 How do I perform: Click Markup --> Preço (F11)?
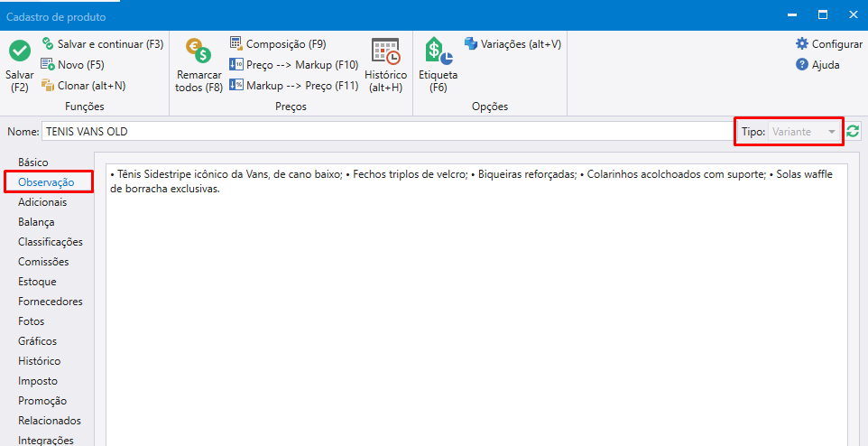[294, 86]
